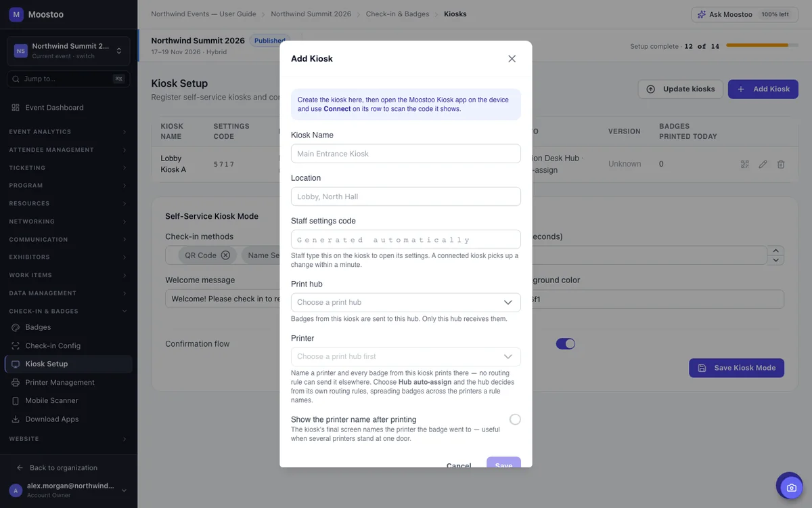This screenshot has height=508, width=812.
Task: Expand the Resources section
Action: click(x=68, y=203)
